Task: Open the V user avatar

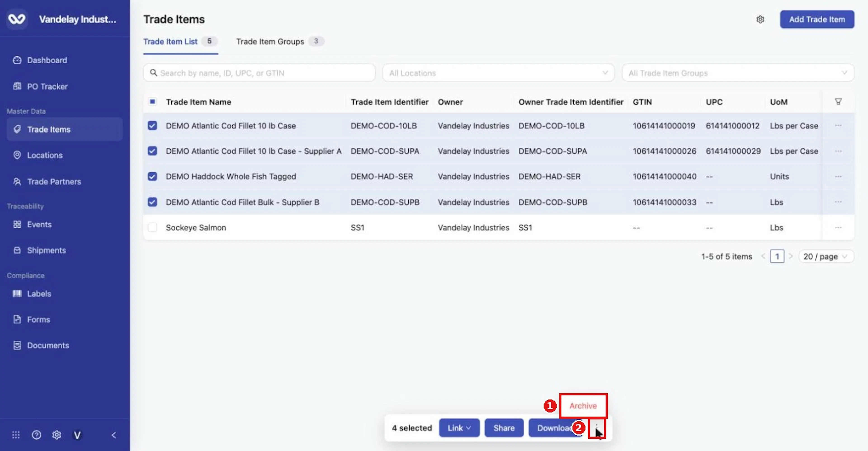Action: pyautogui.click(x=77, y=435)
